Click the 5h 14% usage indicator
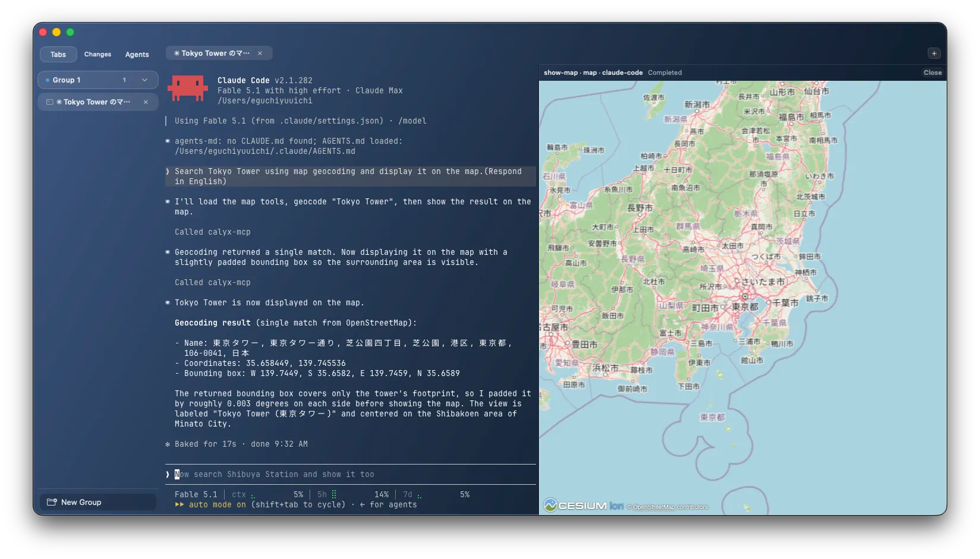The width and height of the screenshot is (980, 559). pyautogui.click(x=353, y=494)
